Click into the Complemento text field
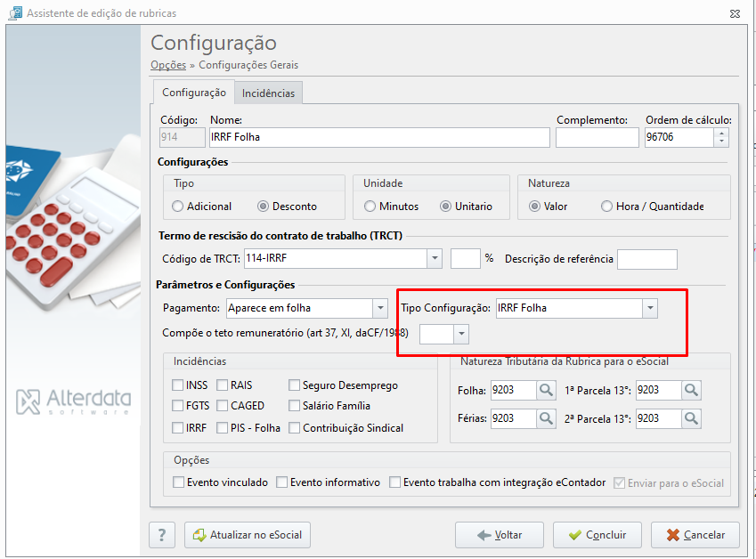756x559 pixels. pos(597,137)
